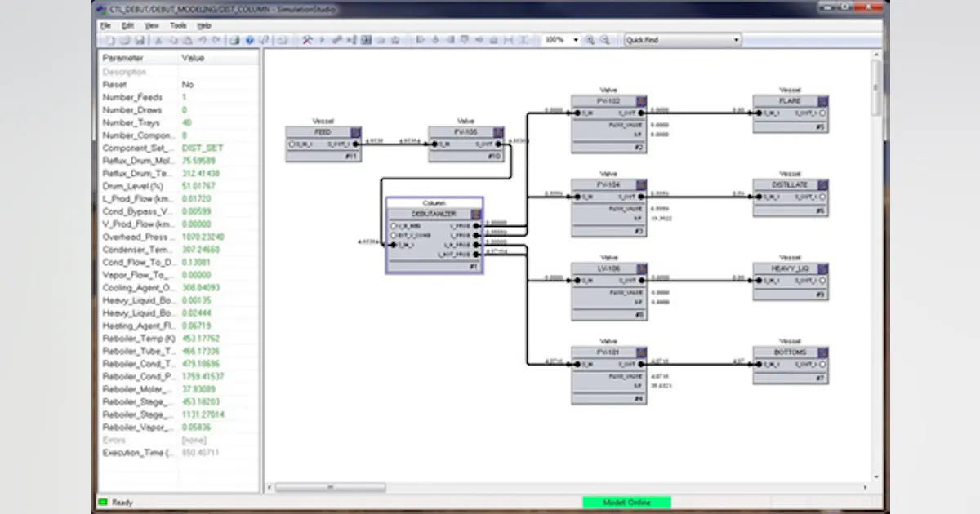Click the open input port on FEED vessel

pyautogui.click(x=292, y=144)
